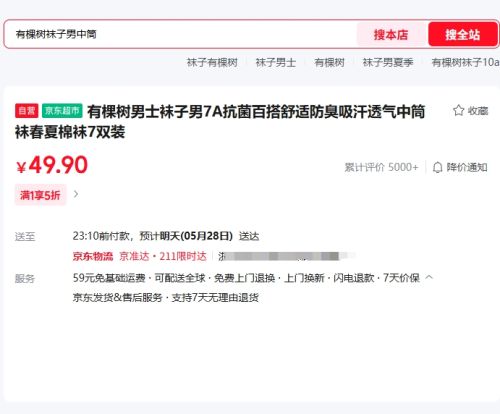This screenshot has width=500, height=414.
Task: Click the red 自营 badge
Action: (27, 111)
